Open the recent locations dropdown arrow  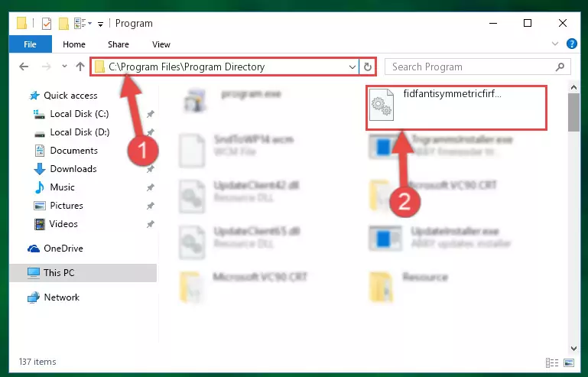point(64,67)
